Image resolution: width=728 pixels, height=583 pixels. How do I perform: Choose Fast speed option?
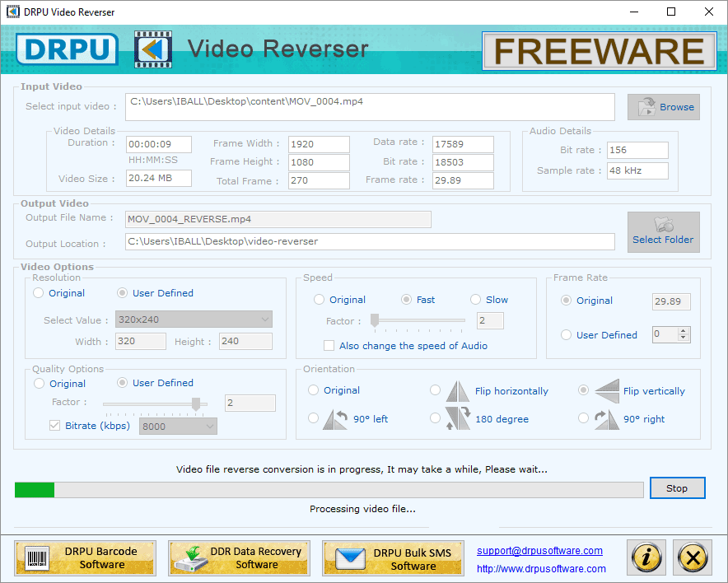tap(406, 300)
